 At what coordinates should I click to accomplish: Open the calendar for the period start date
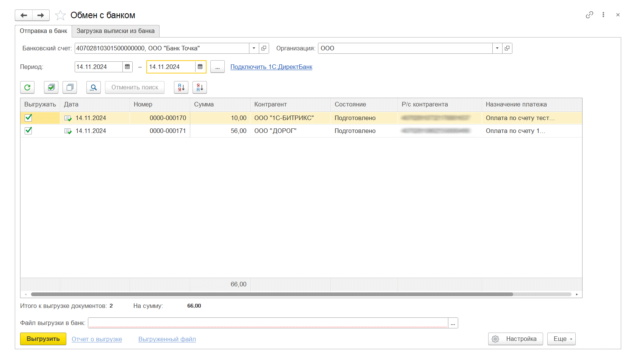click(127, 67)
